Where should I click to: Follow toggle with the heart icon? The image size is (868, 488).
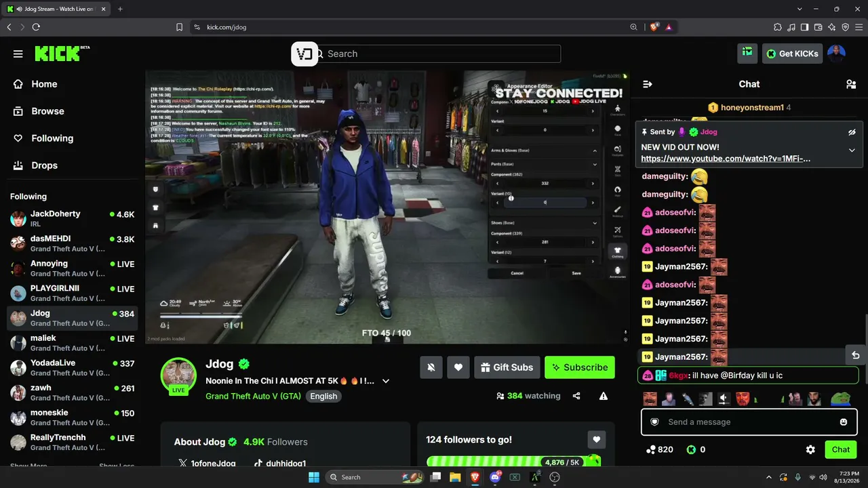pos(458,367)
